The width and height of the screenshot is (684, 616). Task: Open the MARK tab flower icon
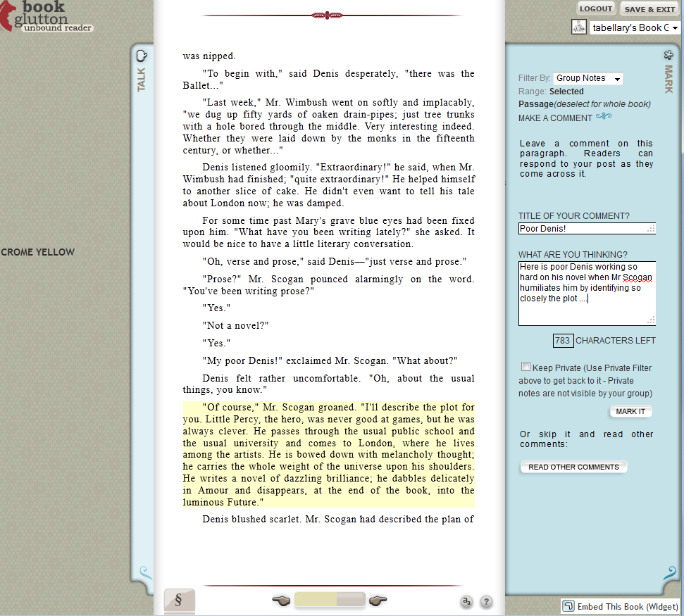[x=669, y=56]
